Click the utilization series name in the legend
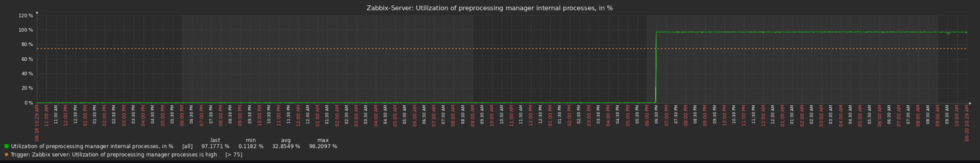This screenshot has height=163, width=980. (x=92, y=146)
